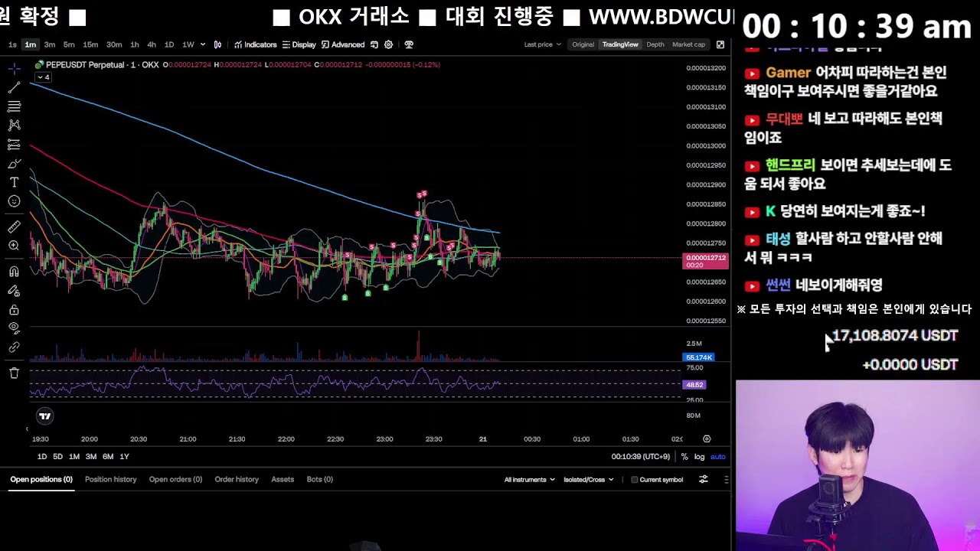
Task: Hide all drawings with eye icon
Action: (14, 328)
